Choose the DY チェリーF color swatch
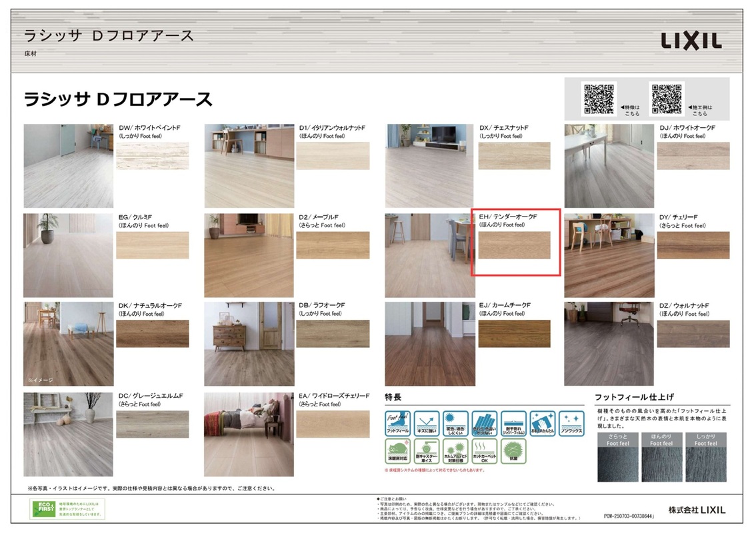Viewport: 756px width, 533px height. 693,245
